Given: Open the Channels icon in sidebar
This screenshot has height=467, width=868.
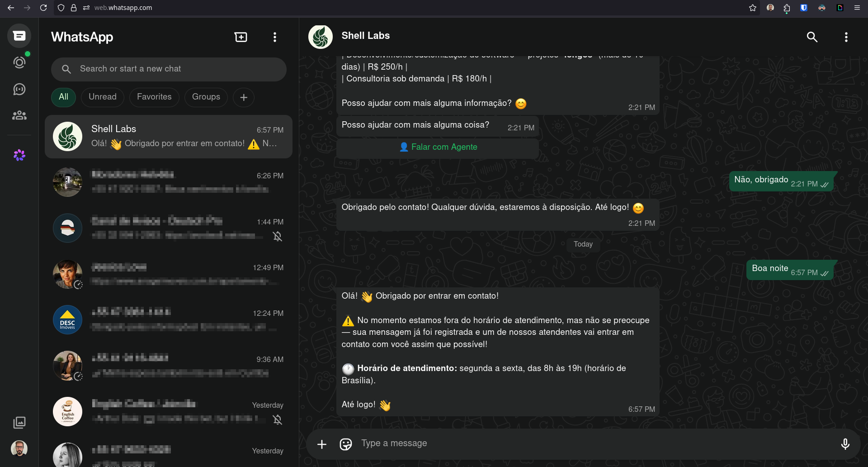Looking at the screenshot, I should pos(19,89).
